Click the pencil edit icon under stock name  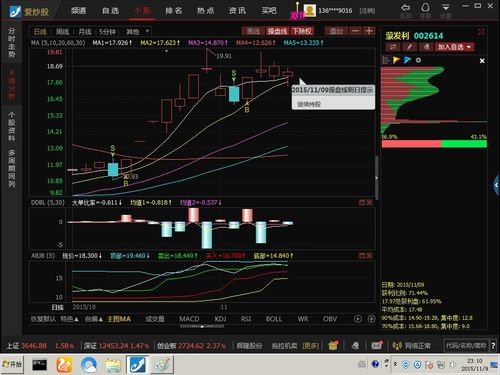tap(410, 47)
